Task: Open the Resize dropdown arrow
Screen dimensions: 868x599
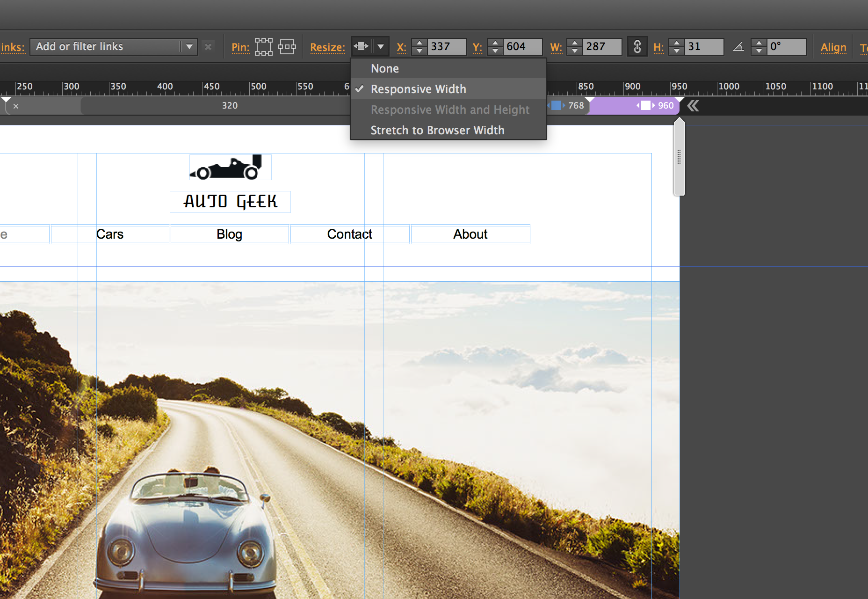Action: [x=381, y=46]
